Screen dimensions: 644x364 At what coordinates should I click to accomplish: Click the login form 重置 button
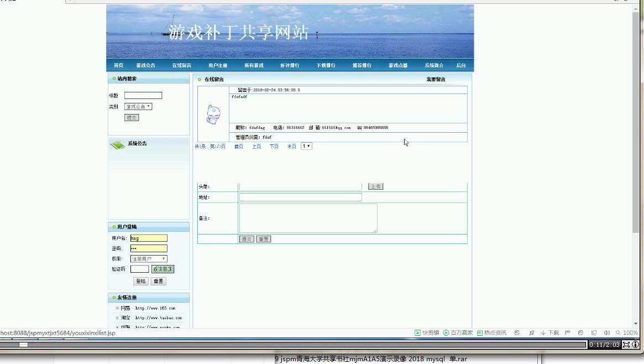[x=158, y=282]
